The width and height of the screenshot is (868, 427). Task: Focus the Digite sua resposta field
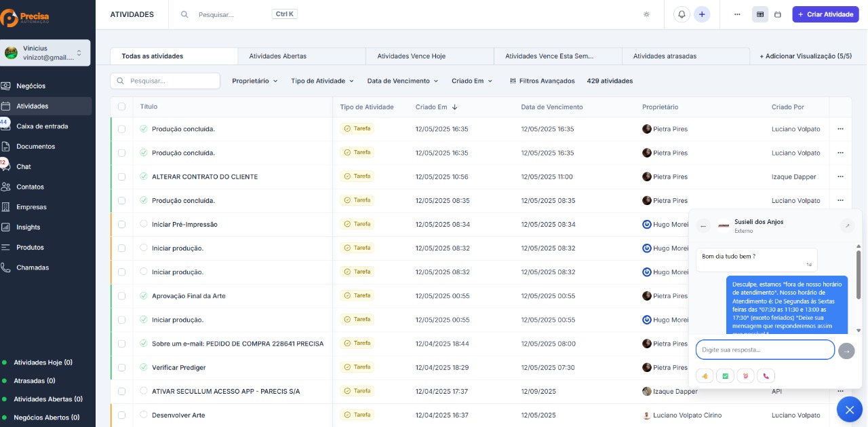point(765,350)
